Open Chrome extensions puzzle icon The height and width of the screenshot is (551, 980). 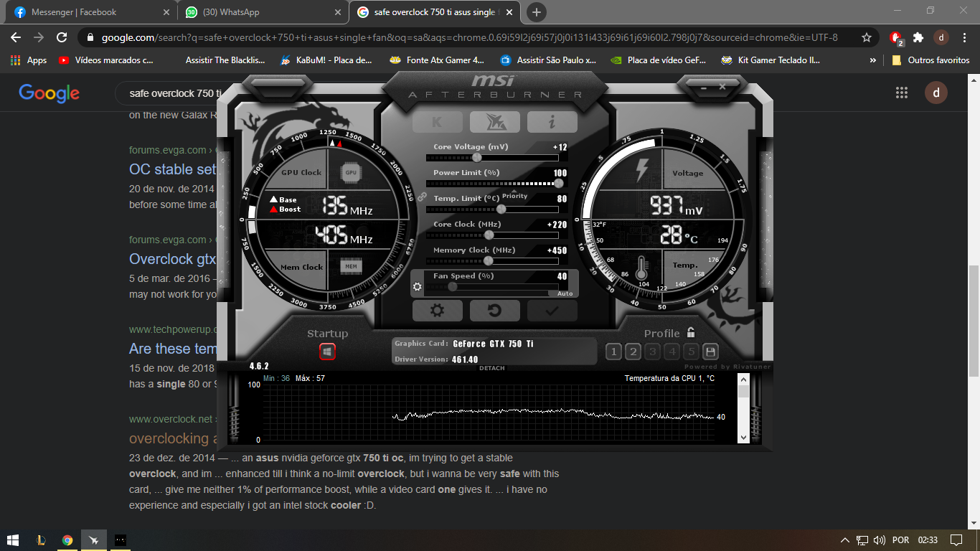(918, 37)
